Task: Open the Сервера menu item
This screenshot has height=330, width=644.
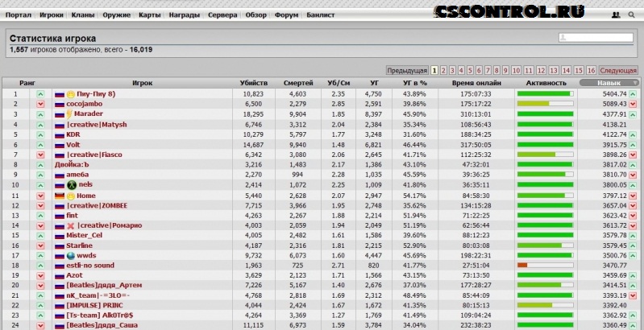Action: point(222,15)
